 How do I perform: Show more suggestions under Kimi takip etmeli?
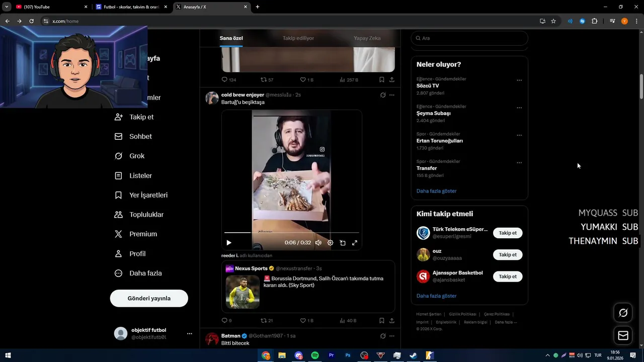tap(437, 296)
